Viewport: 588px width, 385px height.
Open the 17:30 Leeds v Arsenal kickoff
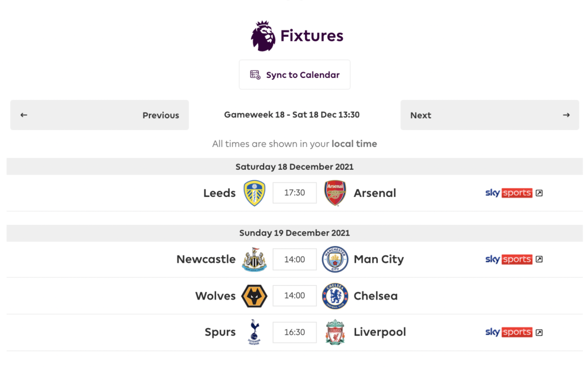(x=295, y=193)
